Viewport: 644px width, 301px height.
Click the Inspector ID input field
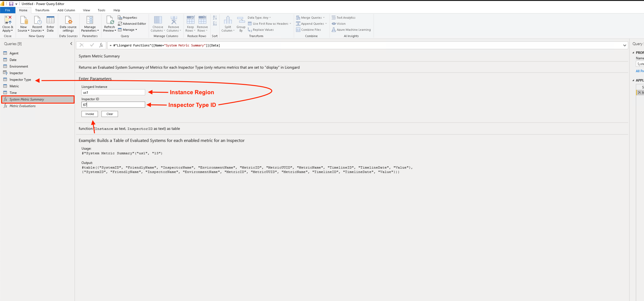tap(113, 105)
